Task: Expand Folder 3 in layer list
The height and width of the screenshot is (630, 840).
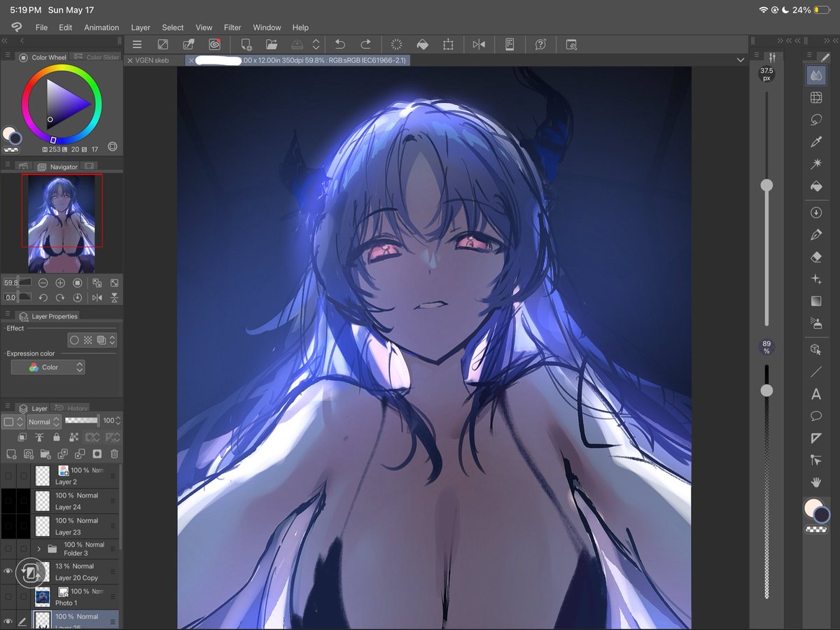Action: (38, 549)
